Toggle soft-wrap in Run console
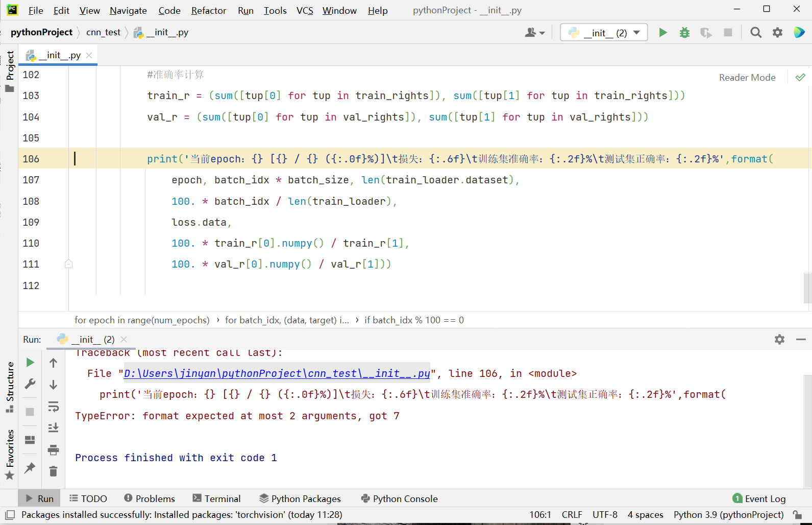812x525 pixels. coord(53,407)
